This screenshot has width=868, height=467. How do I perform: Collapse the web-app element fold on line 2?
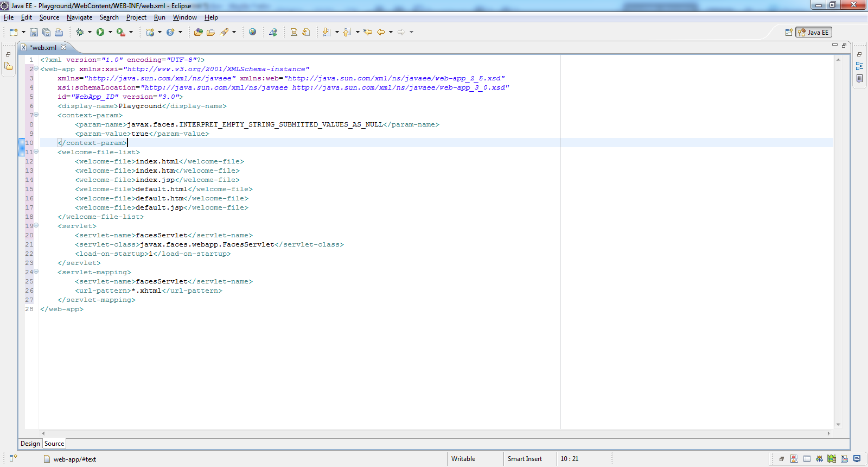(36, 69)
